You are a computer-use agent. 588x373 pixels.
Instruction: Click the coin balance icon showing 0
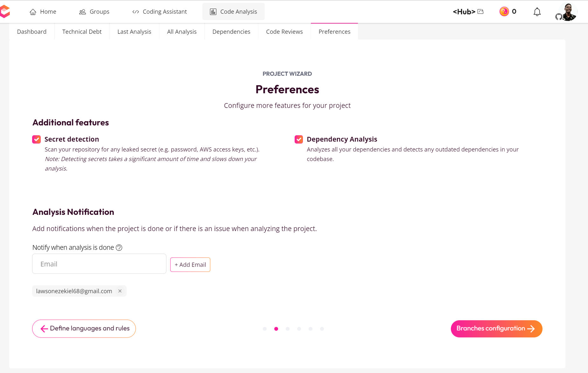504,11
